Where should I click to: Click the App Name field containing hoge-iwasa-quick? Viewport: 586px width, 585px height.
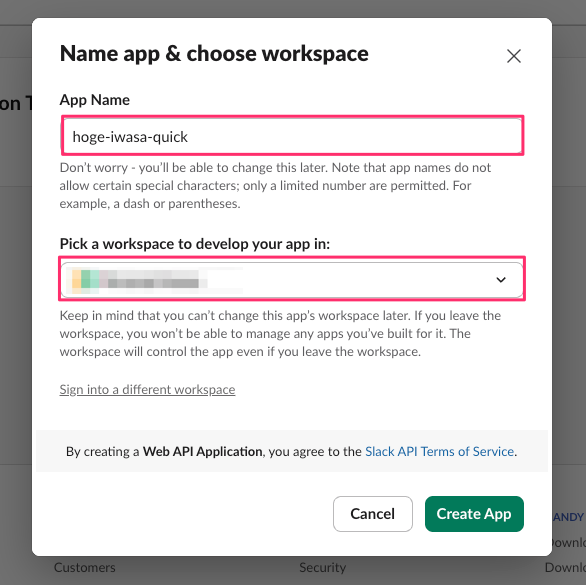tap(292, 135)
